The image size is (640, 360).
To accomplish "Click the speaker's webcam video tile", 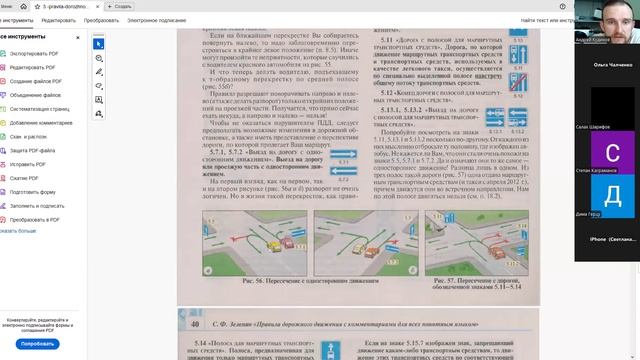I will pos(607,22).
